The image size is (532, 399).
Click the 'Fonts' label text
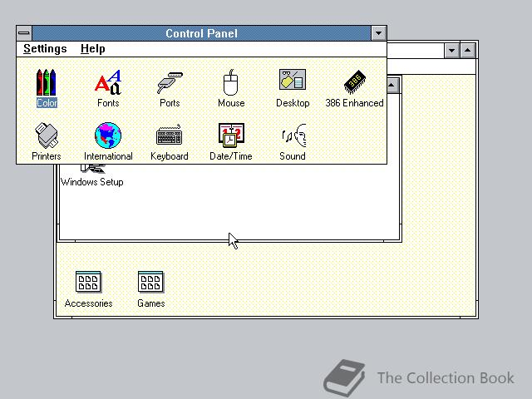tap(108, 103)
